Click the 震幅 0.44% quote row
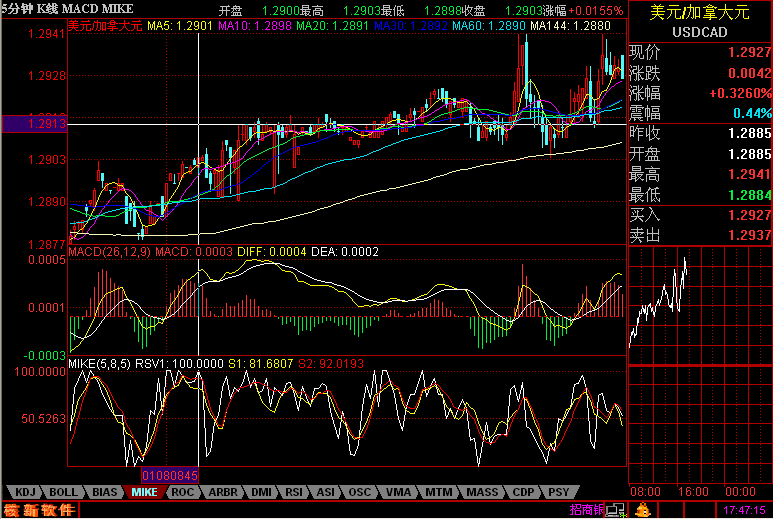The image size is (773, 520). (x=700, y=113)
